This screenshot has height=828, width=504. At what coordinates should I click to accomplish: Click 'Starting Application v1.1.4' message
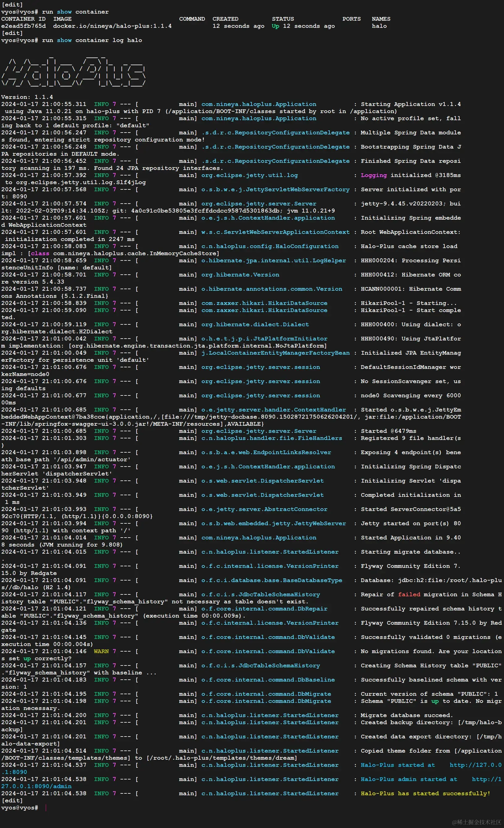(x=411, y=104)
